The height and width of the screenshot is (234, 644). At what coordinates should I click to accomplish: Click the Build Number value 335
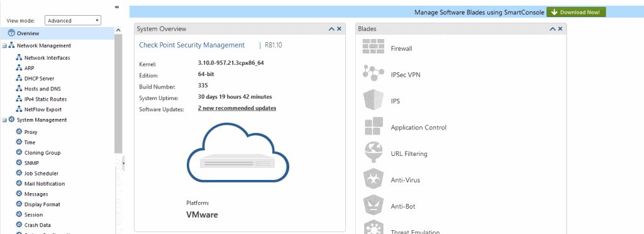pyautogui.click(x=203, y=86)
